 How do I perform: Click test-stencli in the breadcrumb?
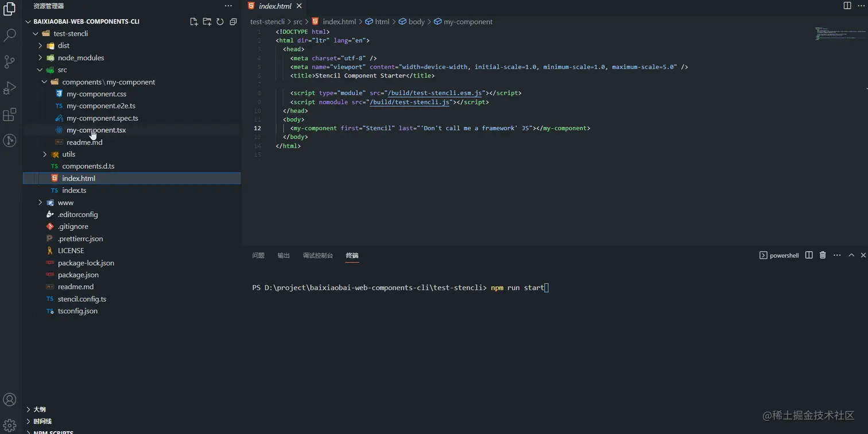(268, 22)
